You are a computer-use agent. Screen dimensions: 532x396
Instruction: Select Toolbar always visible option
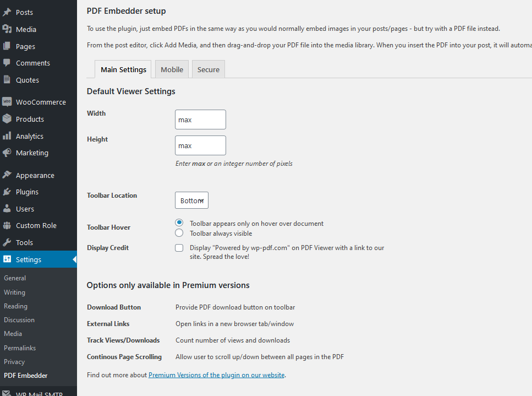pos(179,232)
